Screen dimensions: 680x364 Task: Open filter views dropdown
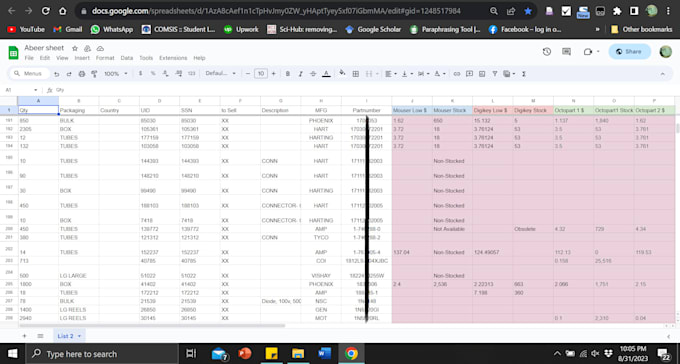point(509,74)
